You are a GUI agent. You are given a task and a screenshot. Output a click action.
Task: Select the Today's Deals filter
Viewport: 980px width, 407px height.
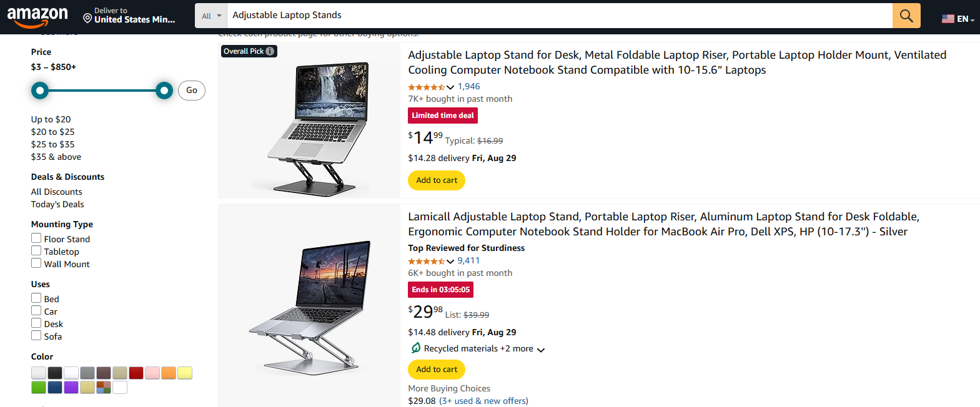point(57,203)
